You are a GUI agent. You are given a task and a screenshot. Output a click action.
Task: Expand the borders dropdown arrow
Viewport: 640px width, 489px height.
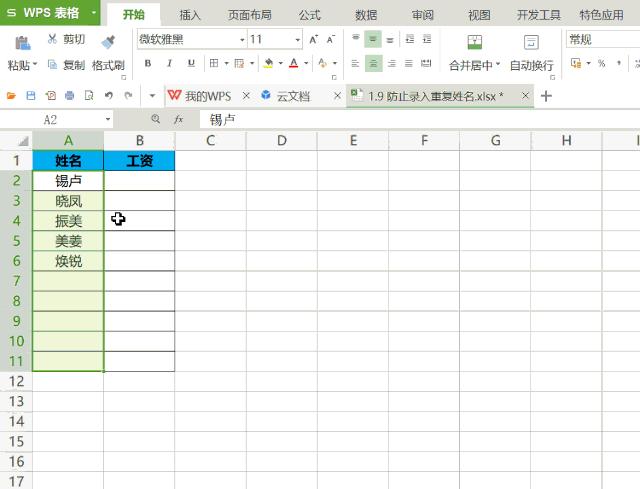pyautogui.click(x=226, y=63)
